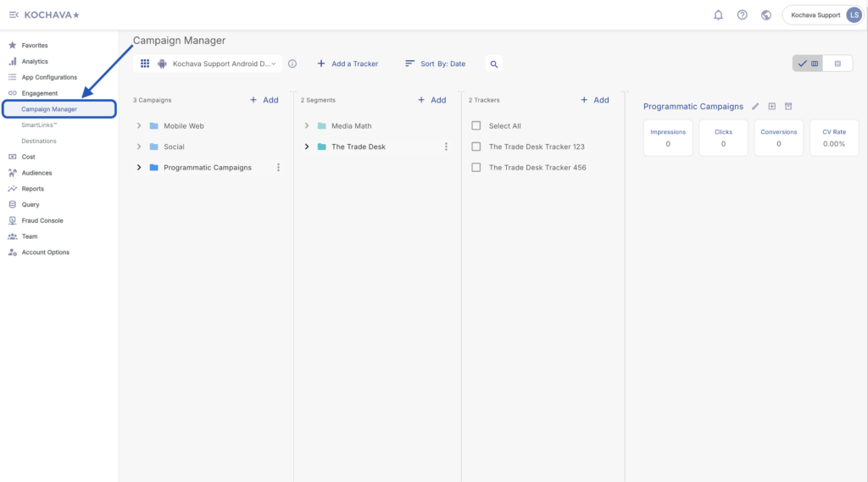Check The Trade Desk Tracker 456 checkbox

[x=476, y=168]
